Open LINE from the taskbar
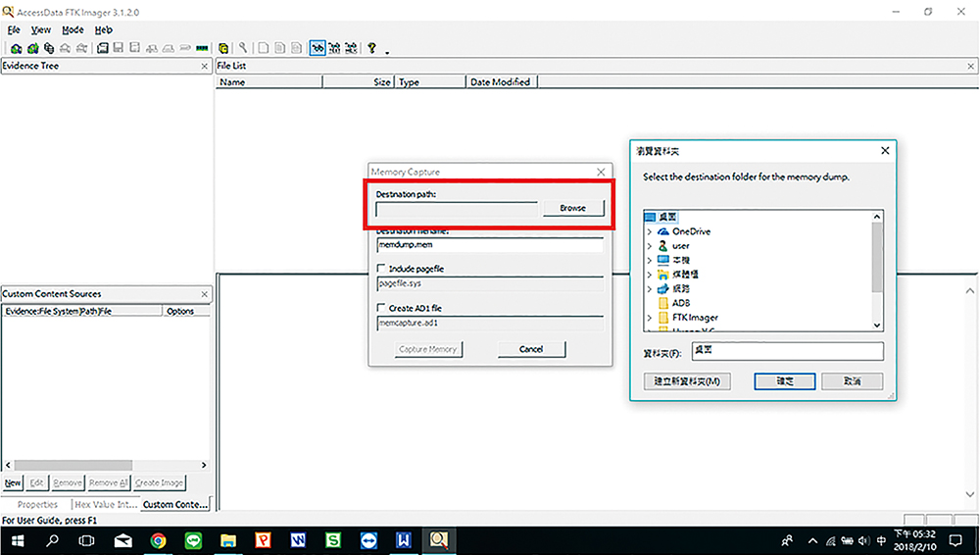This screenshot has height=555, width=980. coord(193,540)
